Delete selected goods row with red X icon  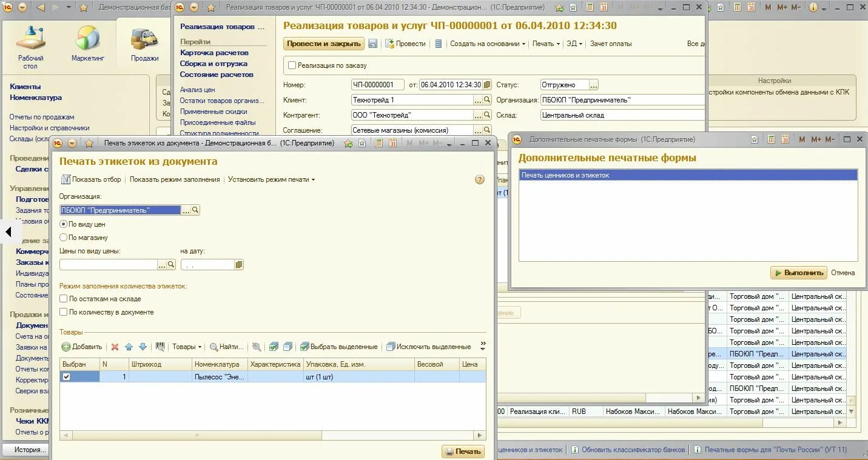pyautogui.click(x=115, y=347)
